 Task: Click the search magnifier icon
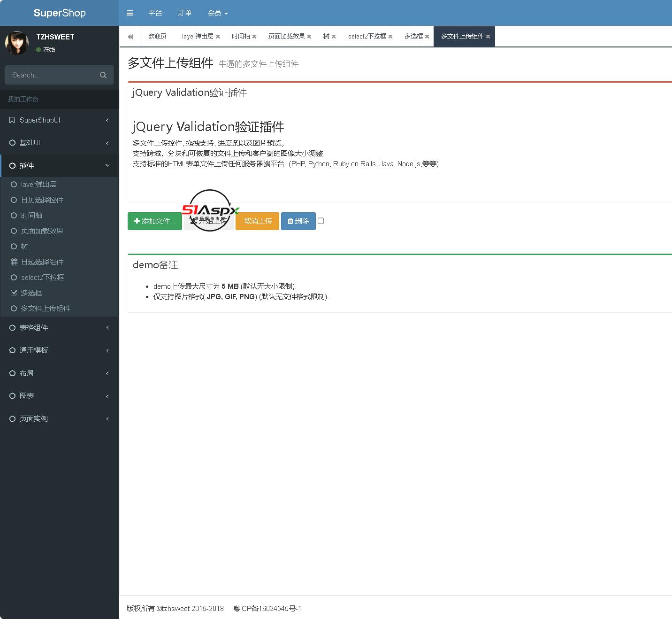(103, 75)
